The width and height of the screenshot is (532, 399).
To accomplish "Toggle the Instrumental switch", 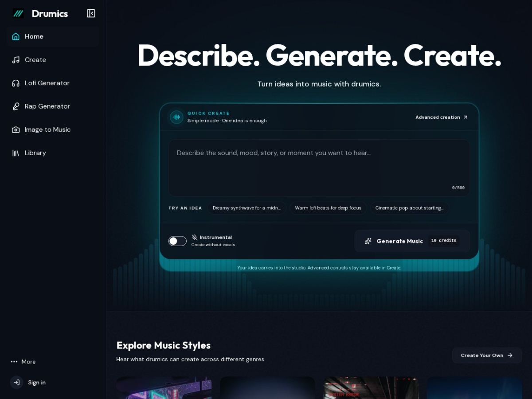I will click(x=177, y=241).
